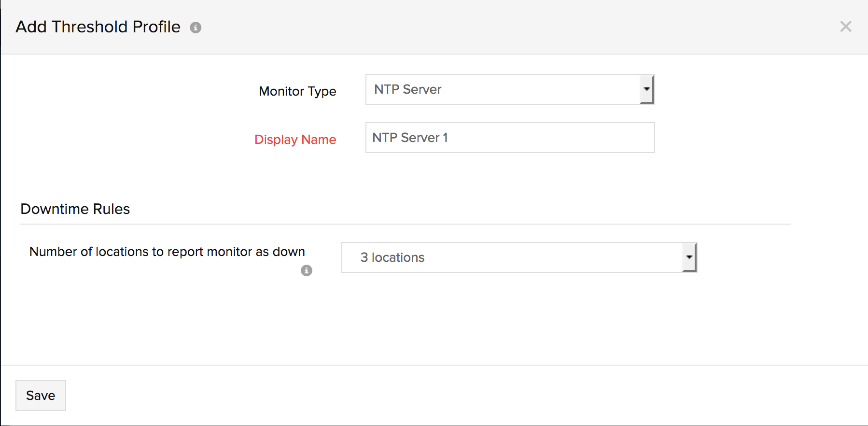Viewport: 868px width, 426px height.
Task: Click the '3 locations' selected value text
Action: (392, 257)
